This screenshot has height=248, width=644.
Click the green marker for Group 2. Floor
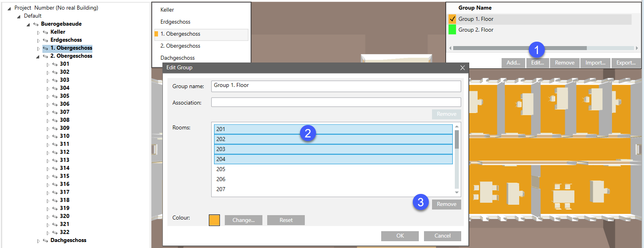click(452, 30)
